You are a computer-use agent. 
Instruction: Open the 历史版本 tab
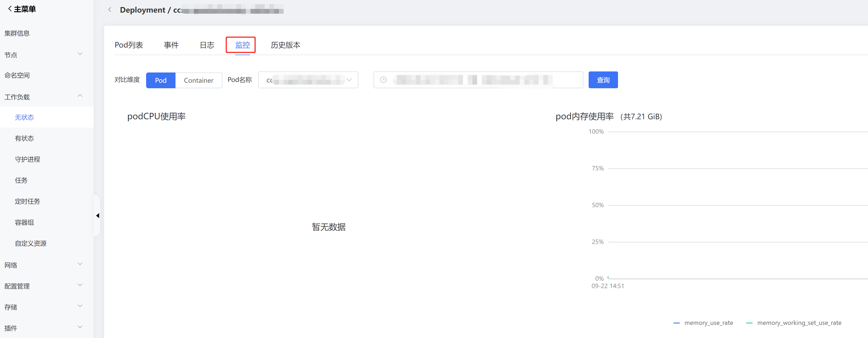285,45
